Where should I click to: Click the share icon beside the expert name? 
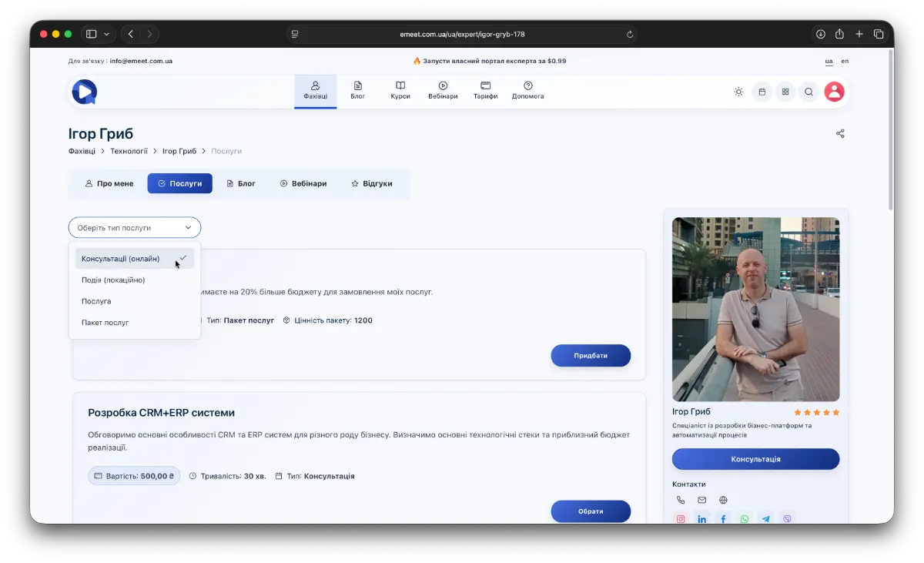tap(840, 133)
